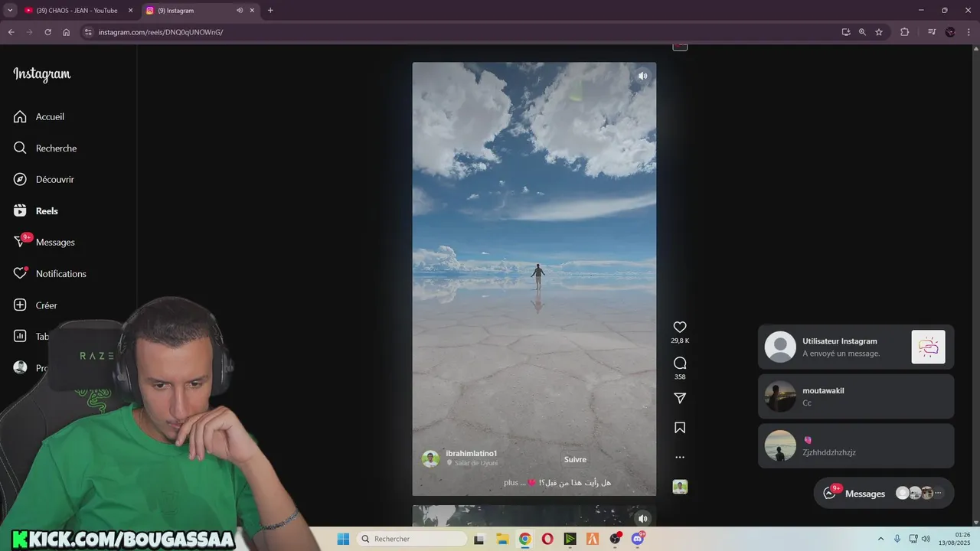
Task: Click the 29,8 K likes count
Action: [680, 341]
